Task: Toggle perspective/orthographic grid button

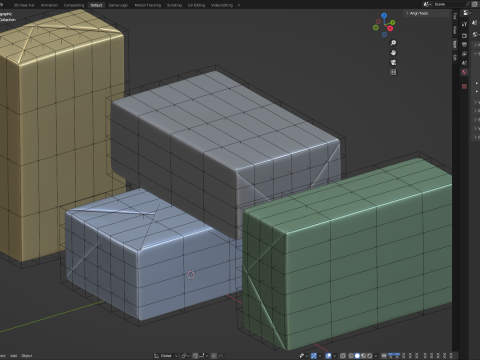Action: [393, 72]
